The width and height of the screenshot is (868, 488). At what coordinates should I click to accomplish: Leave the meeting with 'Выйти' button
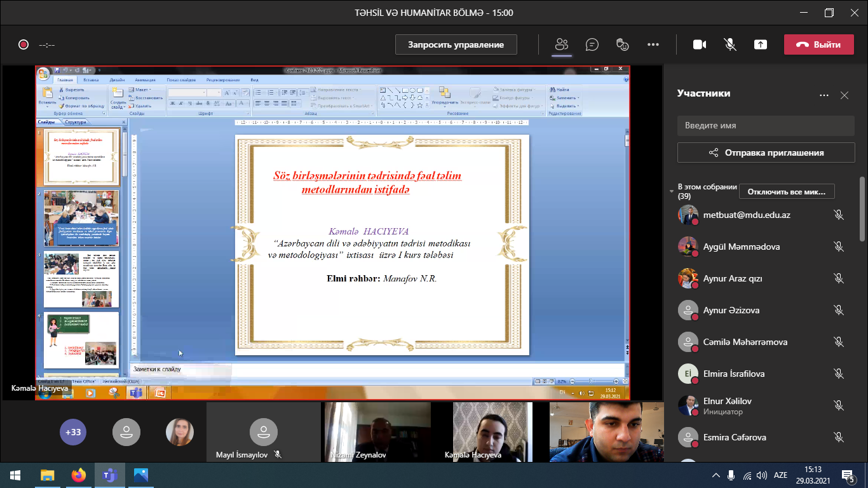pyautogui.click(x=818, y=44)
